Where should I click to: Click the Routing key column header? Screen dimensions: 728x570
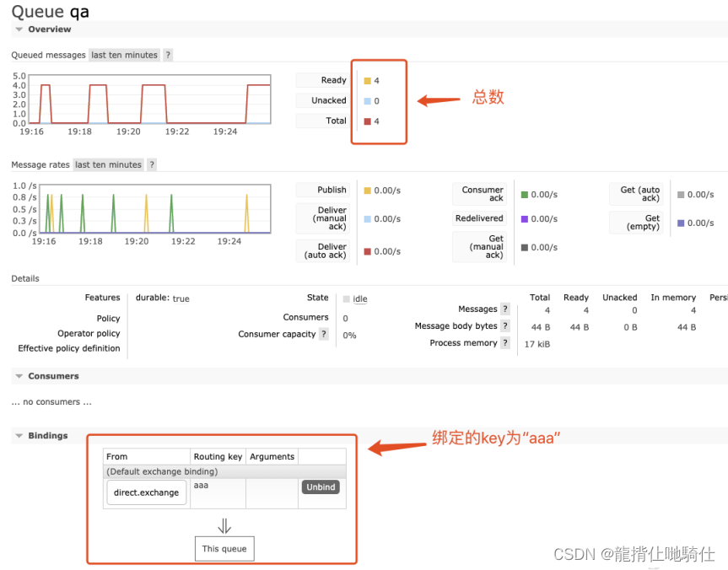coord(218,457)
